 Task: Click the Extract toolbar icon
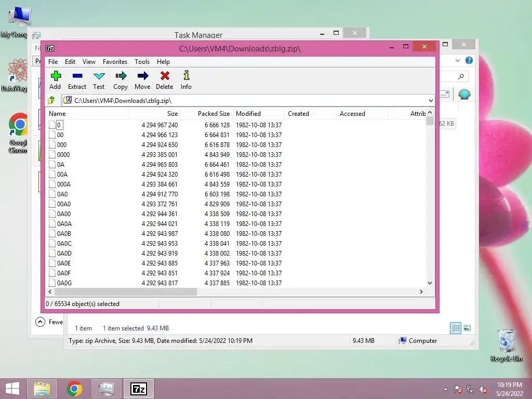pos(77,76)
